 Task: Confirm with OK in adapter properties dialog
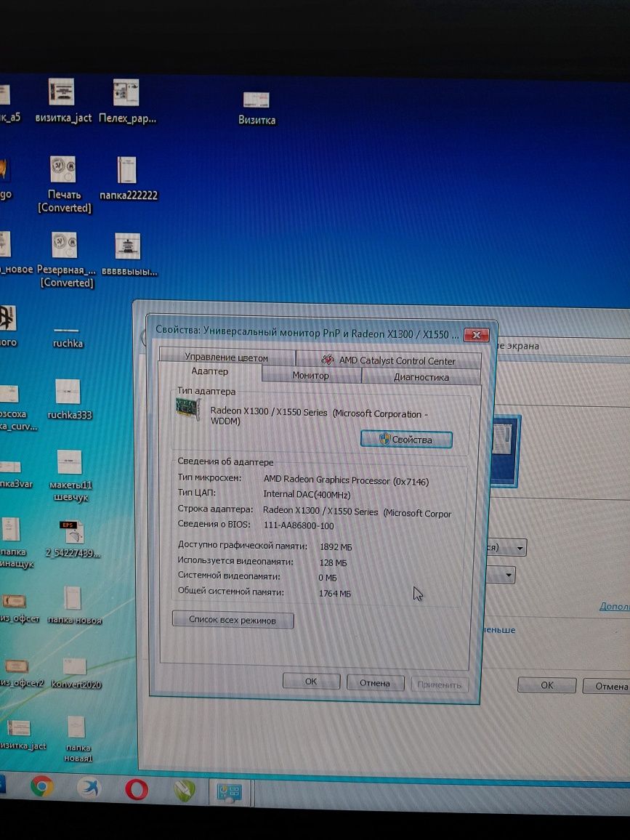pyautogui.click(x=311, y=682)
